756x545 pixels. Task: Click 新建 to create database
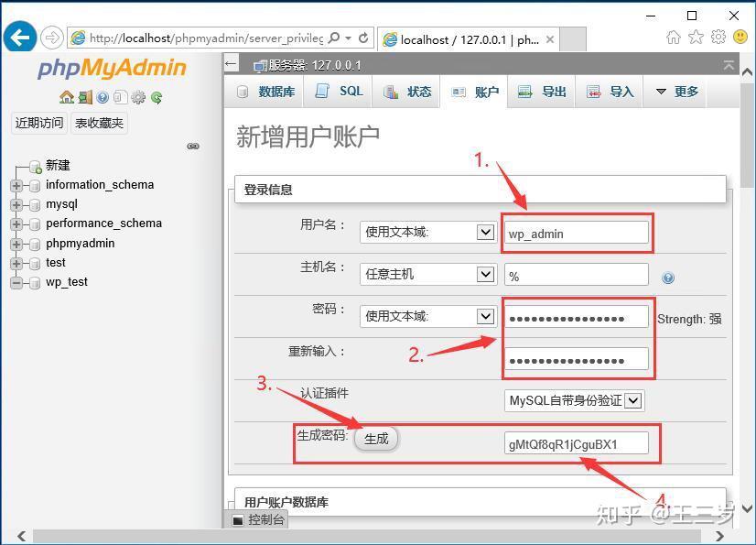coord(58,166)
